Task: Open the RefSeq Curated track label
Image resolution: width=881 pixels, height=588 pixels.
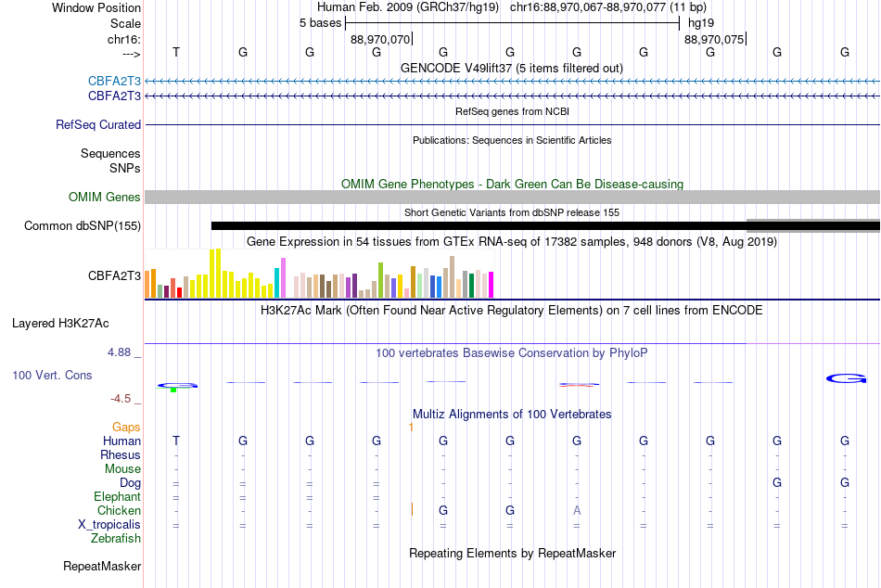Action: click(98, 125)
